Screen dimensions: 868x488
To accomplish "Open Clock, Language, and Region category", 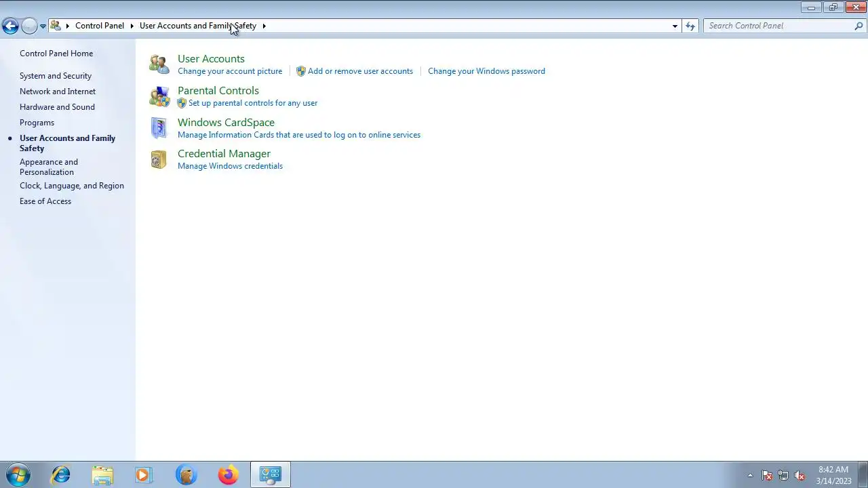I will pyautogui.click(x=72, y=186).
